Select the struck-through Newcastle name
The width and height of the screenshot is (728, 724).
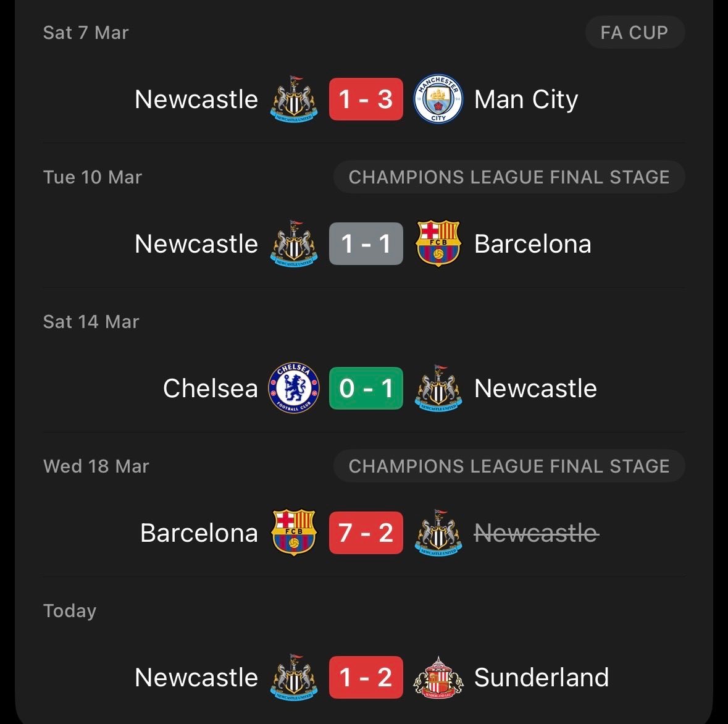[x=536, y=532]
